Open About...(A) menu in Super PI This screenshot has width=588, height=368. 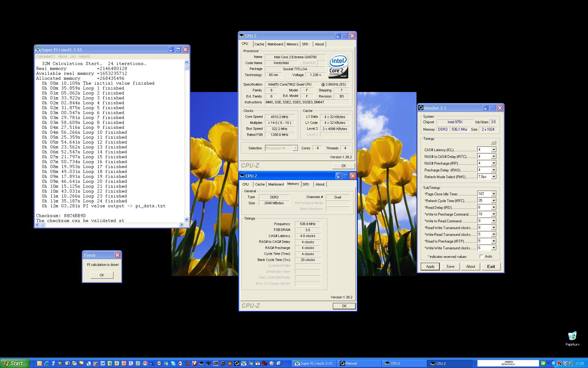pos(67,56)
